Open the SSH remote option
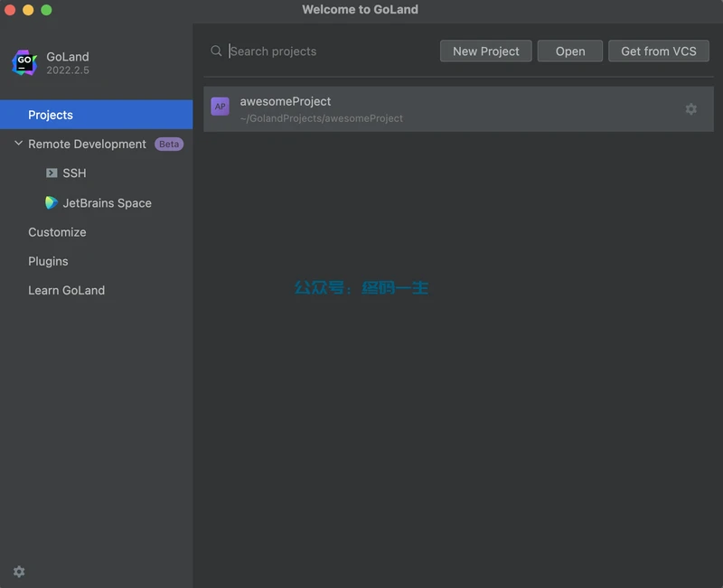723x588 pixels. pyautogui.click(x=74, y=173)
